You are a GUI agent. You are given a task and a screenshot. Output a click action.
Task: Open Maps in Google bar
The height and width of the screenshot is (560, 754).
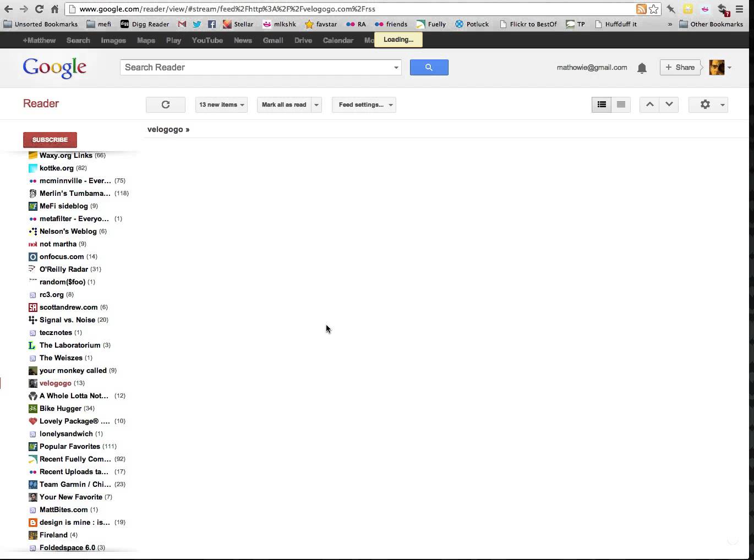click(146, 40)
